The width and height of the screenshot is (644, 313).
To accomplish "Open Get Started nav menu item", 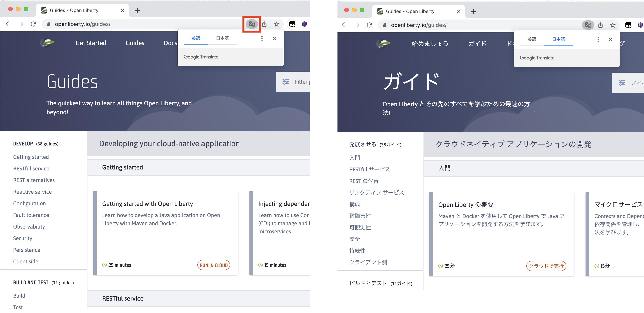I will (x=91, y=43).
